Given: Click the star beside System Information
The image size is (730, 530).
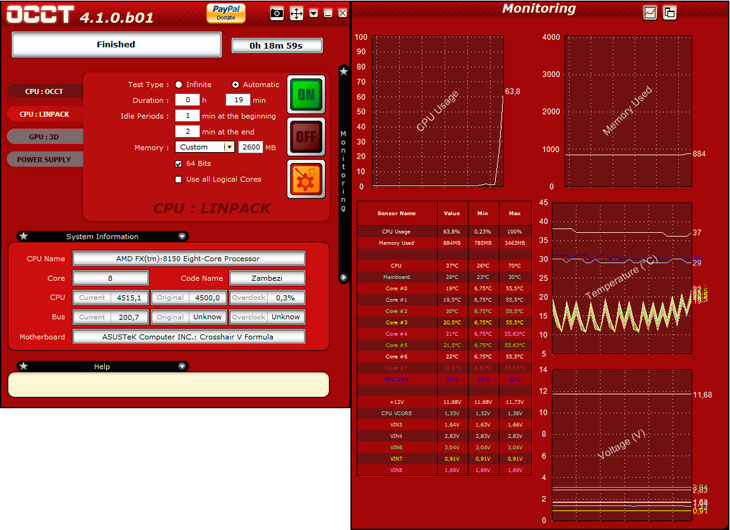Looking at the screenshot, I should tap(23, 236).
